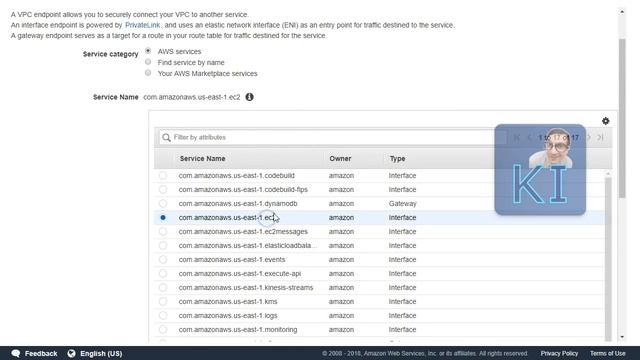Click the com.amazonaws.us-east-1.logs service name
This screenshot has height=360, width=640.
coord(228,316)
